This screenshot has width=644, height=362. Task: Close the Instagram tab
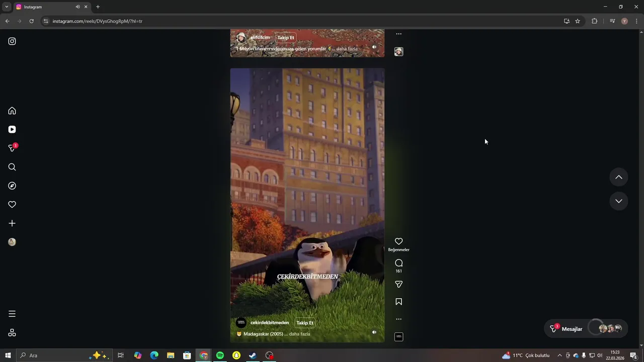point(86,7)
